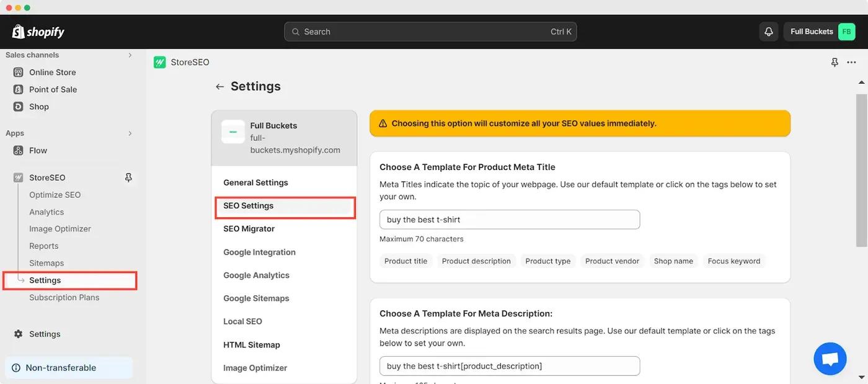Click the scrollbar up arrow
Viewport: 868px width, 384px height.
861,82
